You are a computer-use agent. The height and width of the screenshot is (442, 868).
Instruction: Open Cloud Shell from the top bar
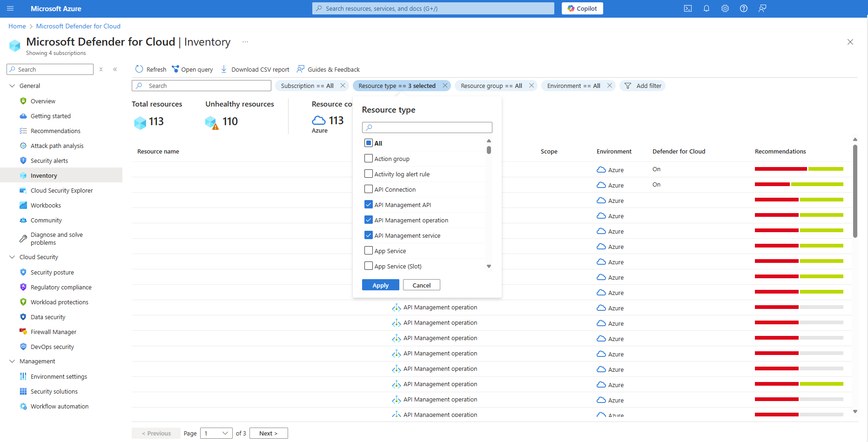[x=688, y=8]
